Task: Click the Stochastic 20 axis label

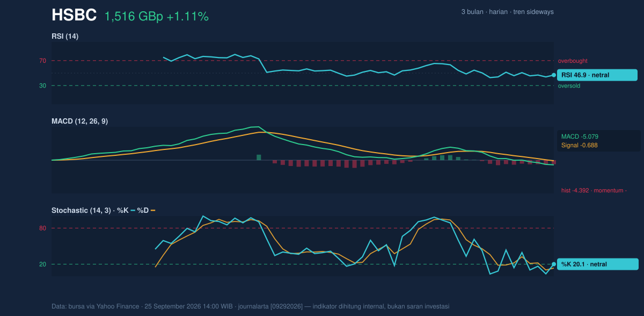Action: (42, 264)
